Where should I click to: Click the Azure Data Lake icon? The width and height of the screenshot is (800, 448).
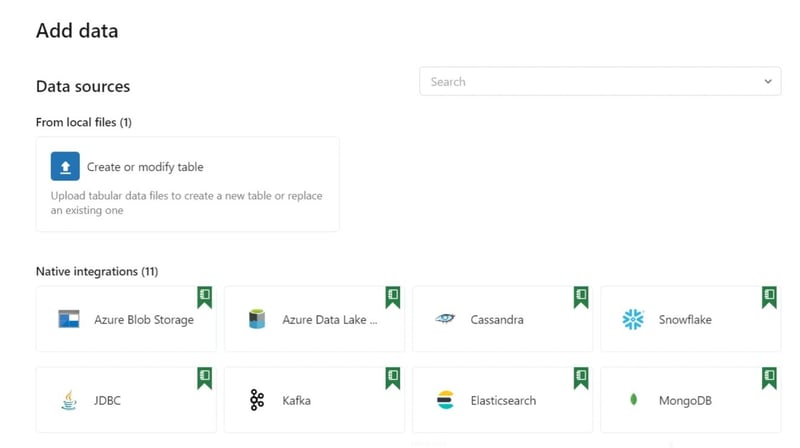point(257,320)
